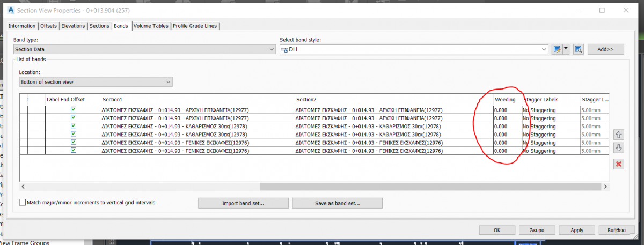Toggle Label End Offset for second ΚΑΘΑΡΙΣΜΟΣ 30εκ row
This screenshot has height=245, width=644.
click(74, 134)
